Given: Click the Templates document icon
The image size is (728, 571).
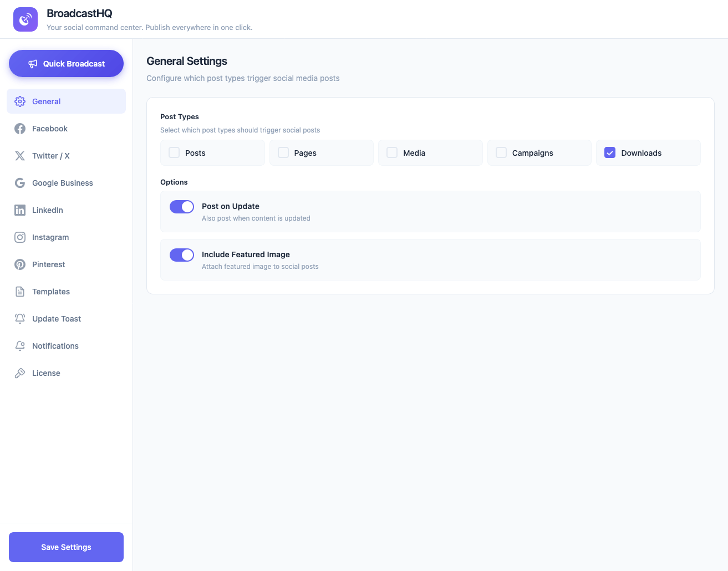Looking at the screenshot, I should [20, 292].
